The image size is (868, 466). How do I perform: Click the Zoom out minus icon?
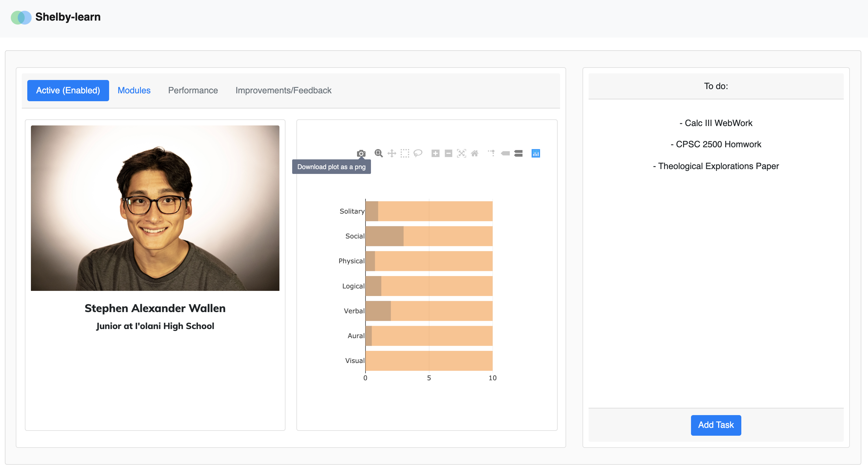tap(449, 154)
